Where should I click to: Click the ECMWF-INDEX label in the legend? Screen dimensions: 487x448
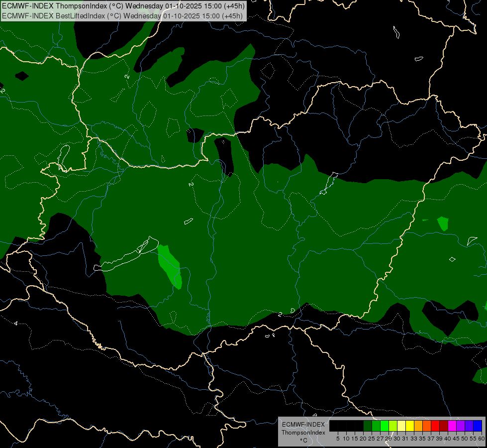[x=303, y=425]
